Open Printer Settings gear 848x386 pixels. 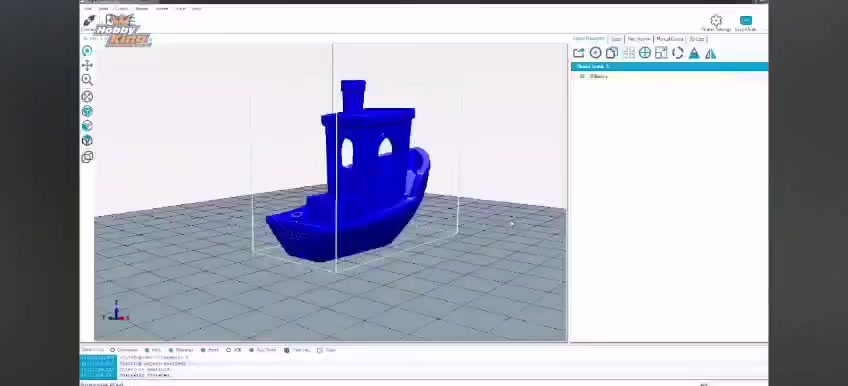[716, 21]
